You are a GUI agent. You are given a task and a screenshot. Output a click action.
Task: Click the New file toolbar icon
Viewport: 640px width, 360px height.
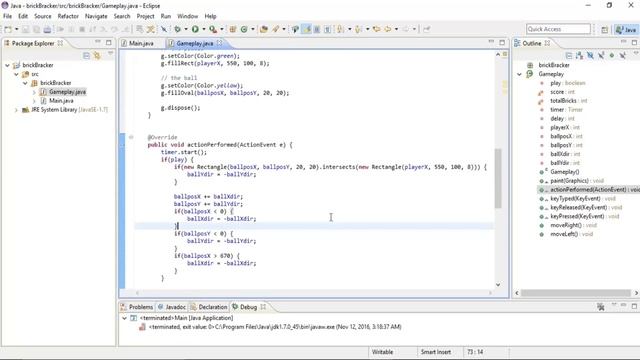(8, 29)
